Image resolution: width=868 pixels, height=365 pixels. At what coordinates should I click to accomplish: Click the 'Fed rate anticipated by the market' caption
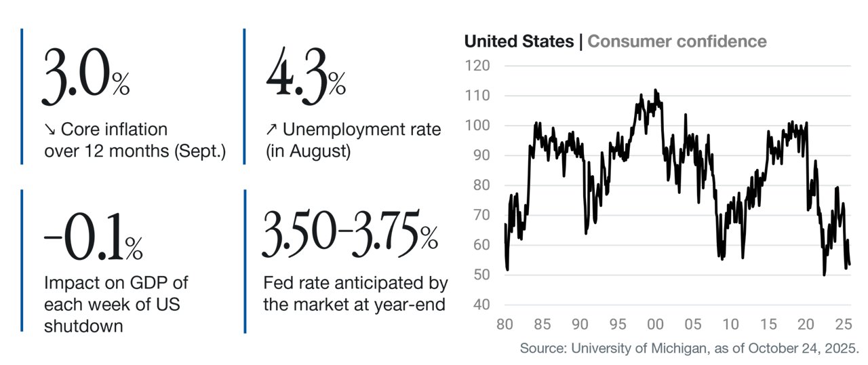(x=355, y=294)
